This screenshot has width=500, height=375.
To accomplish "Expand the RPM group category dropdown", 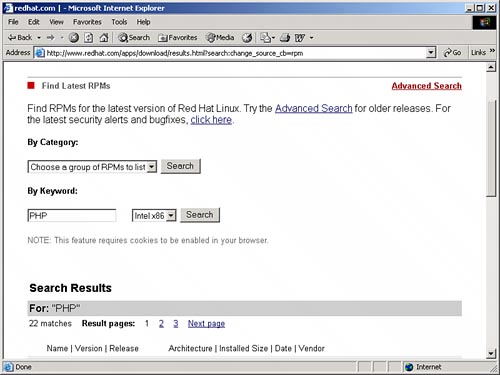I will (152, 167).
